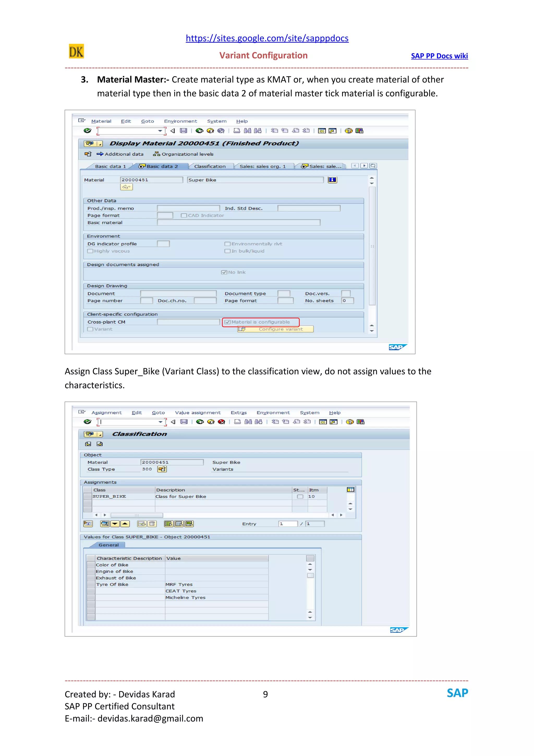Open the Value assignment menu
Image resolution: width=534 pixels, height=756 pixels.
pyautogui.click(x=198, y=413)
